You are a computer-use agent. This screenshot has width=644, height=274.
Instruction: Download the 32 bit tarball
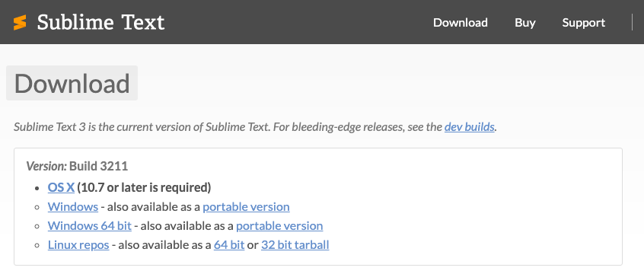tap(295, 245)
